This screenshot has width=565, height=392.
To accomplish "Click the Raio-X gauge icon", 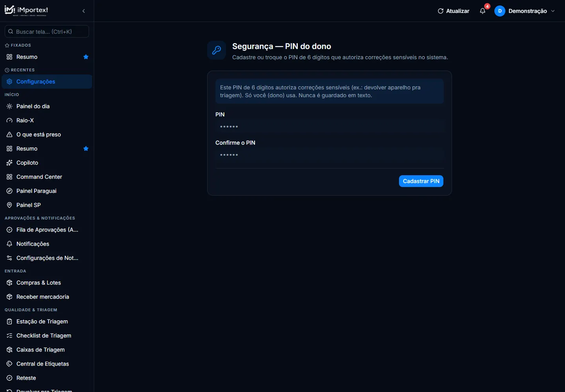I will point(9,120).
